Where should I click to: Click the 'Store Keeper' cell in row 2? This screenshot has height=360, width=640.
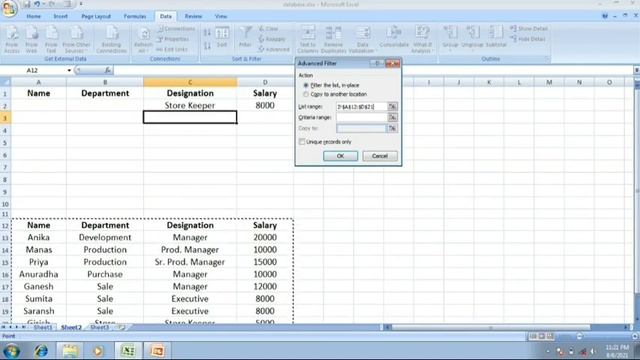pos(190,105)
